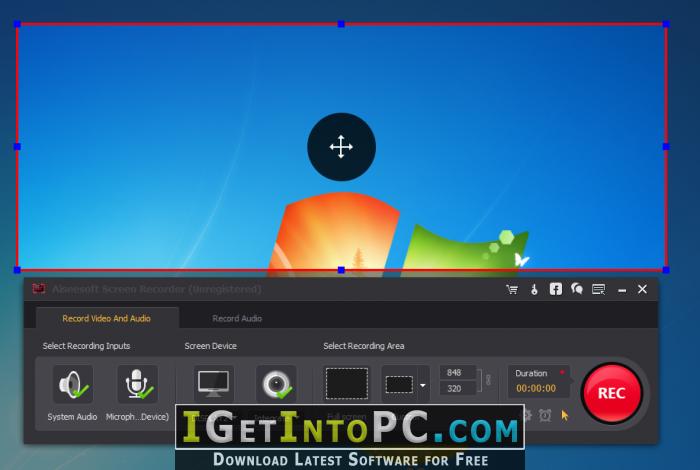The image size is (700, 470).
Task: Click the top-middle selection handle
Action: [x=341, y=24]
